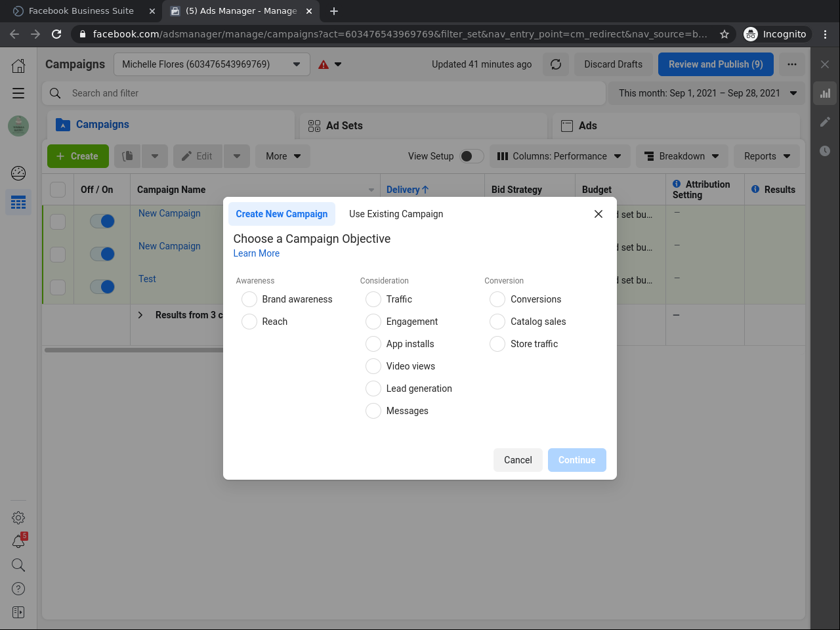The height and width of the screenshot is (630, 840).
Task: Bookmark this page with the star icon
Action: click(x=724, y=34)
